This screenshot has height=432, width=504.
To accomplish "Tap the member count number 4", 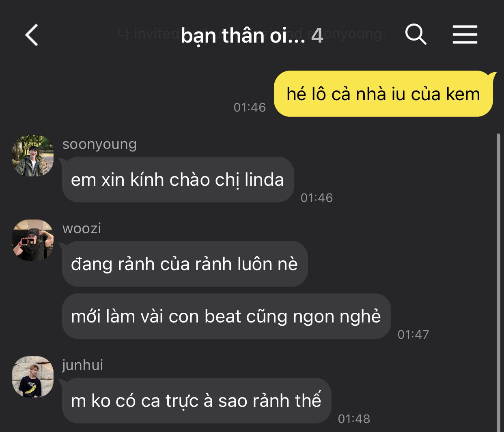I will coord(317,36).
